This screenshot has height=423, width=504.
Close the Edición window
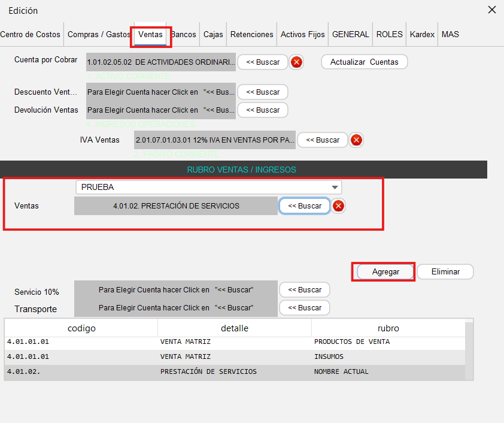492,10
